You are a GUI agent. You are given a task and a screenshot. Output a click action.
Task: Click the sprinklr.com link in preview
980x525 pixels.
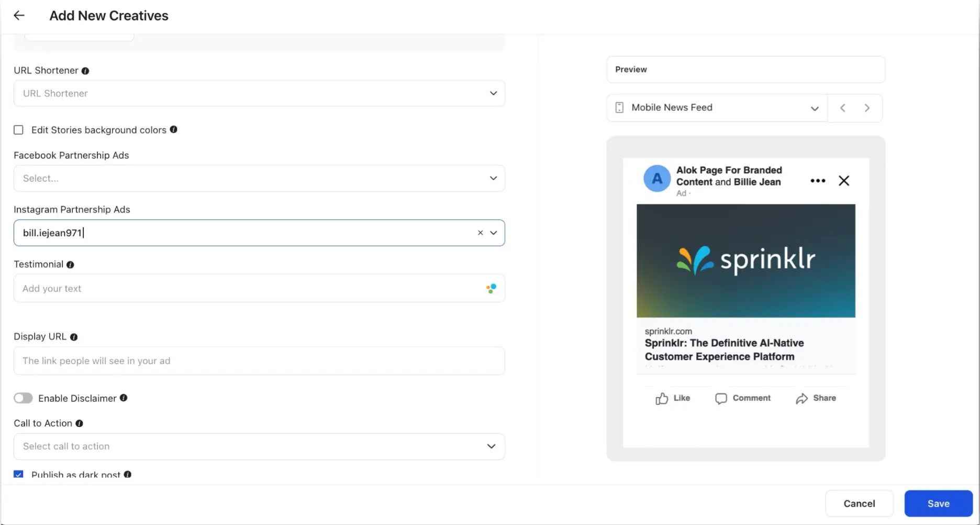click(668, 331)
